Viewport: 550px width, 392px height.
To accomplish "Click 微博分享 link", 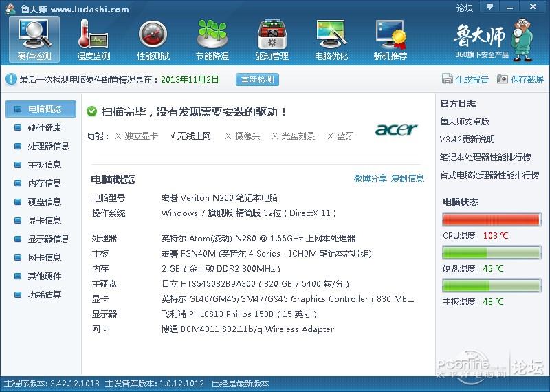I will (370, 178).
